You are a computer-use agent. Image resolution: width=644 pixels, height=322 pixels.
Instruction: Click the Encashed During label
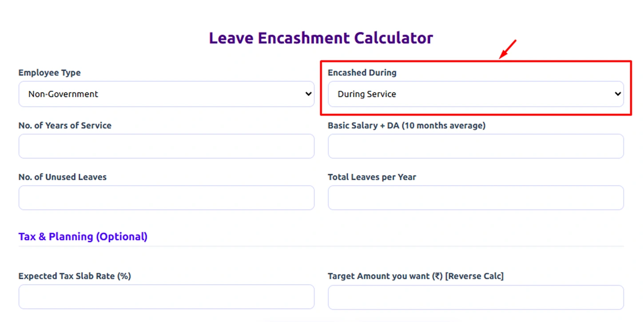click(362, 72)
